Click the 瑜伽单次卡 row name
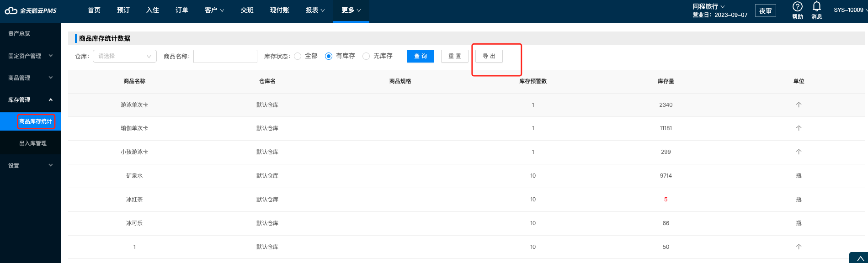The image size is (868, 263). click(134, 128)
